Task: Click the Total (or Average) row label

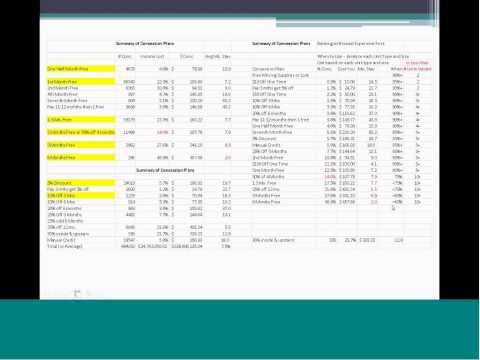Action: pyautogui.click(x=65, y=246)
